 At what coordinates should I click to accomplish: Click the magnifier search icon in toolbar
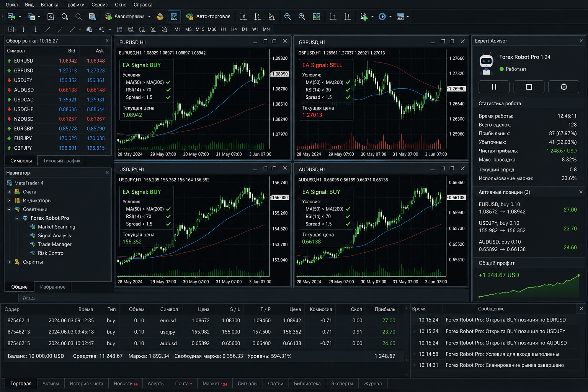(65, 16)
